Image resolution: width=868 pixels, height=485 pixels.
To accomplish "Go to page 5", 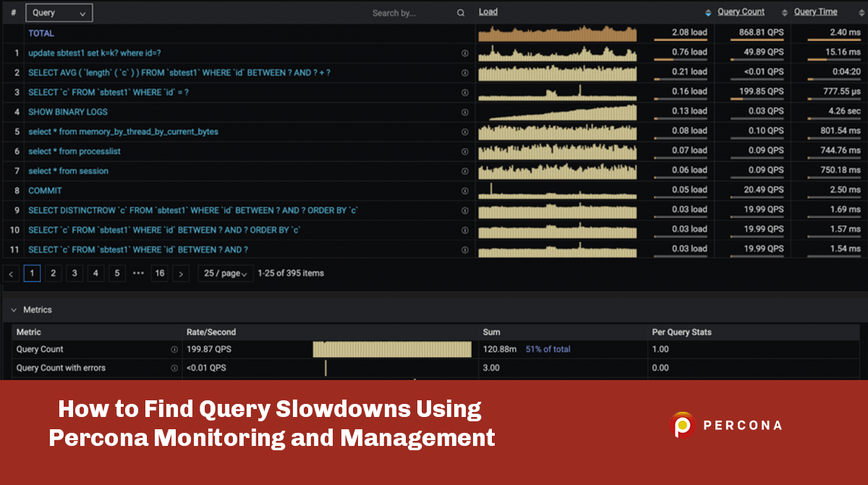I will [117, 274].
